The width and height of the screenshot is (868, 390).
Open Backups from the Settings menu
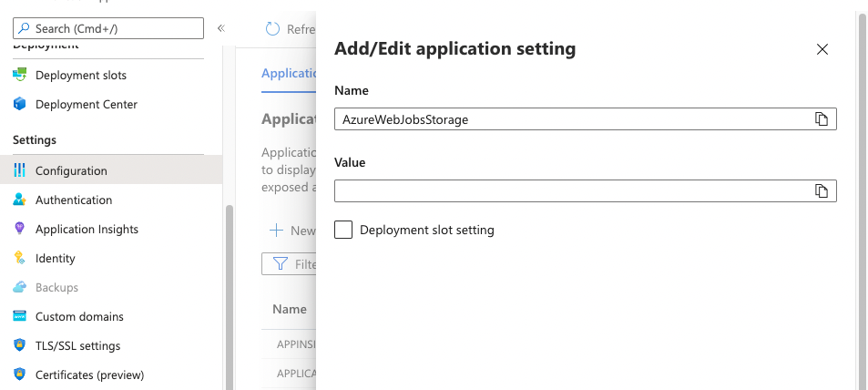pyautogui.click(x=56, y=287)
